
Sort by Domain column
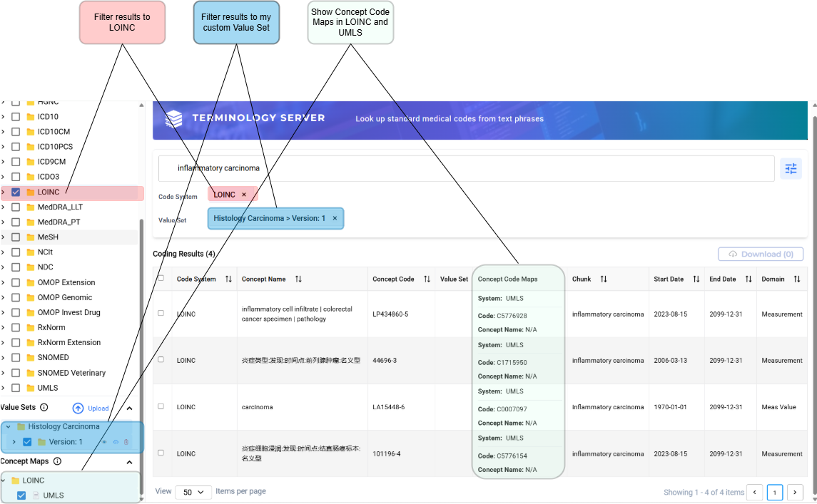pos(797,279)
